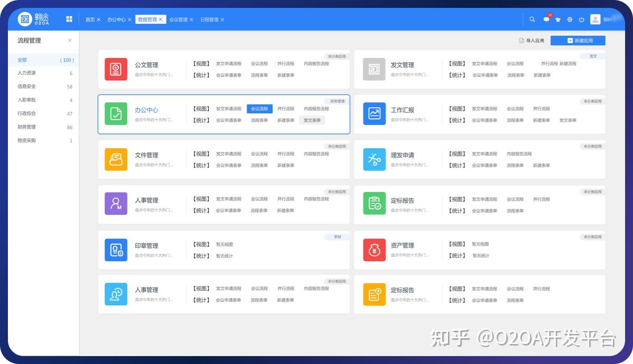Click the 财务管理 tag on 办公中心 card
The height and width of the screenshot is (364, 633).
(337, 101)
